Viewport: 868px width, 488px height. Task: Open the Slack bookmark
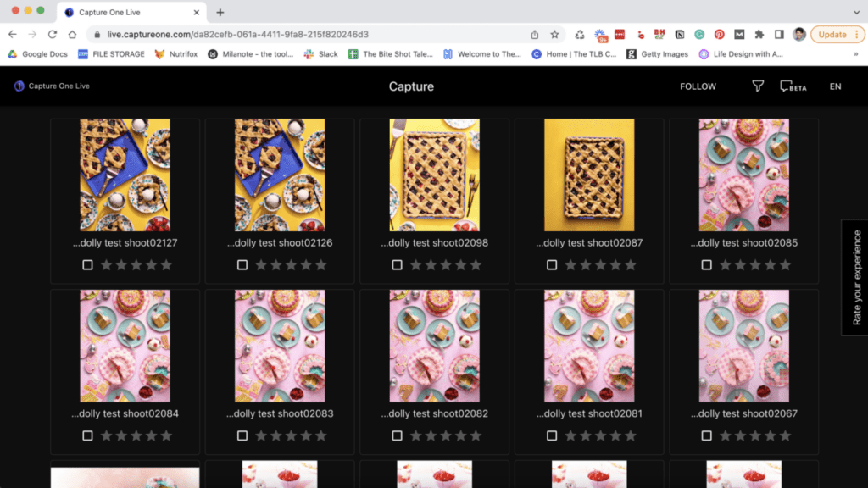[320, 54]
